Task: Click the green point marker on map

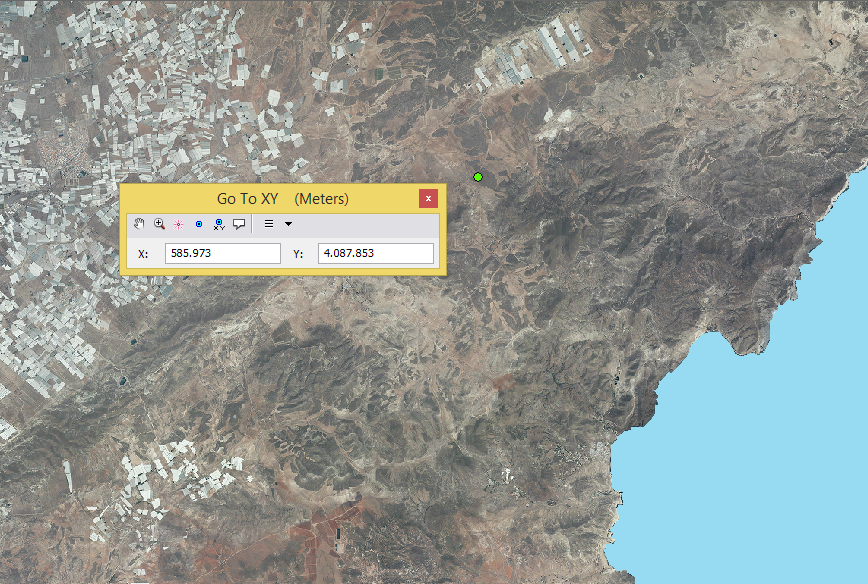Action: click(478, 177)
